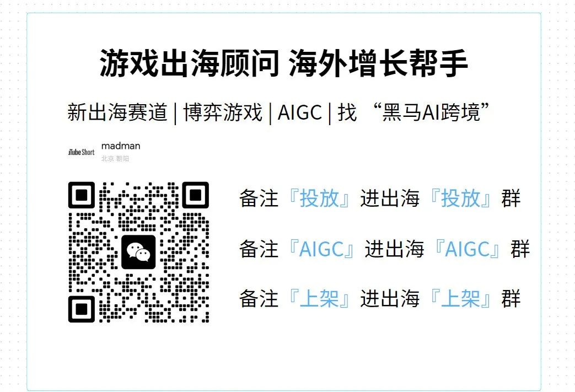Select 博弈游戏 in the subtitle
The height and width of the screenshot is (392, 575).
[223, 112]
